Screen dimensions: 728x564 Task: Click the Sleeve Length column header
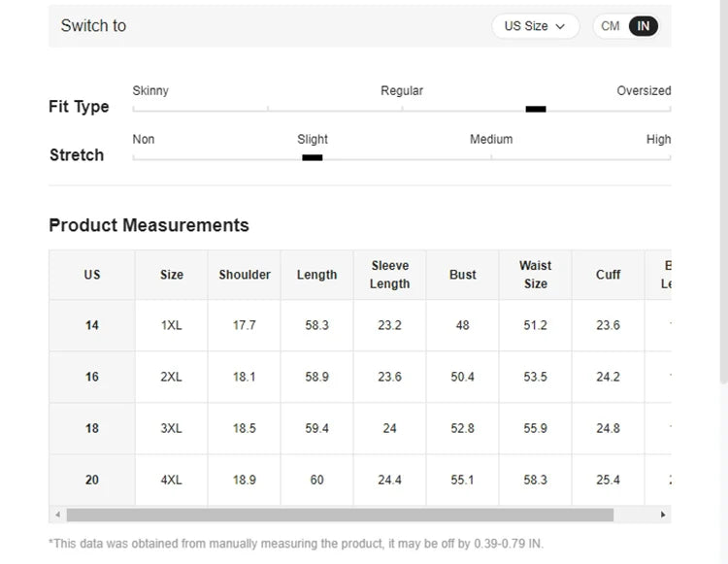(389, 275)
